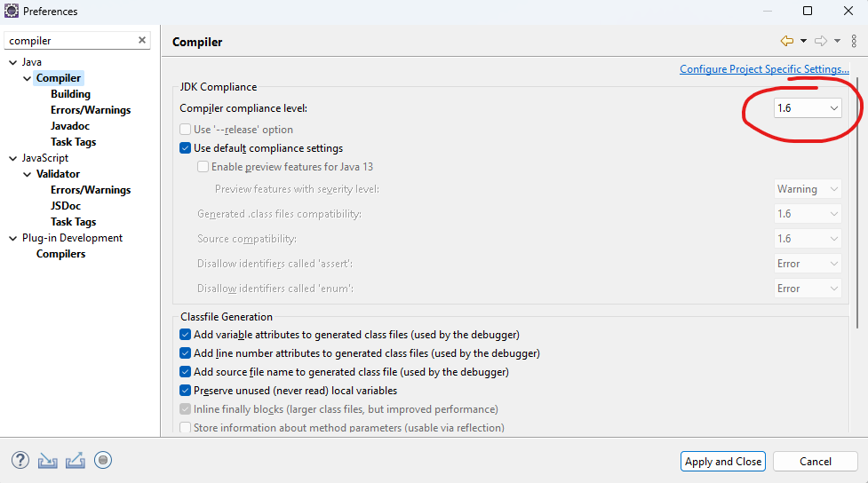Click the Oomph preference recorder icon

click(x=103, y=460)
